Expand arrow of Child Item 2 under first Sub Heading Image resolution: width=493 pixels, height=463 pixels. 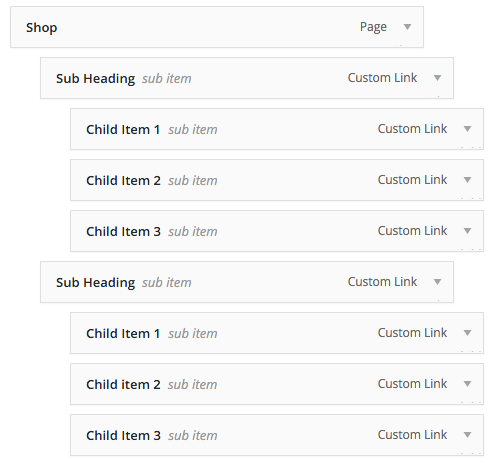[x=467, y=180]
